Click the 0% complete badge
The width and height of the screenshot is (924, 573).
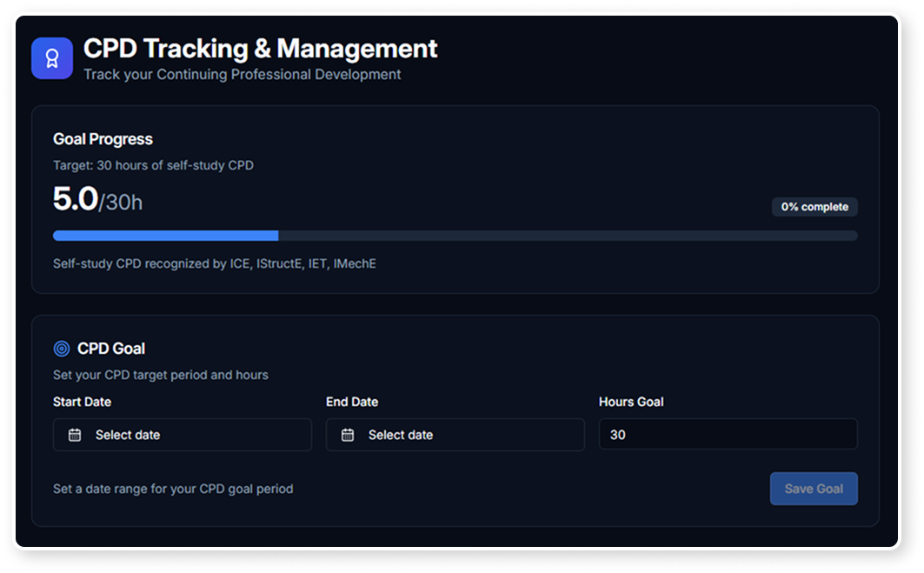coord(814,207)
